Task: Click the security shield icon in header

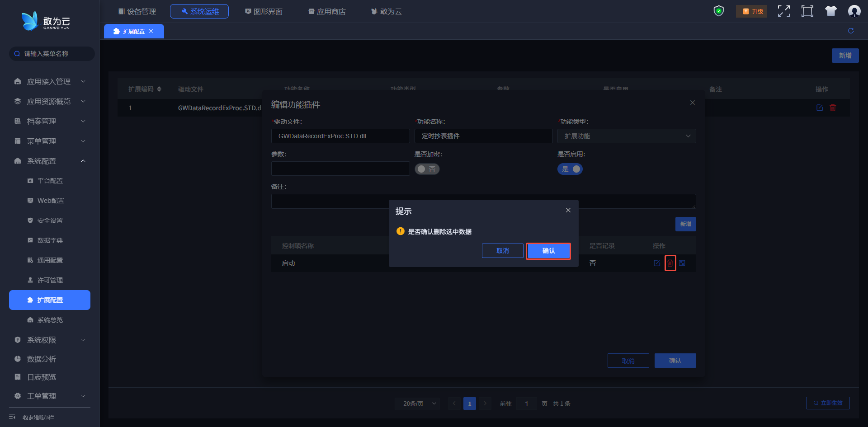Action: point(718,11)
